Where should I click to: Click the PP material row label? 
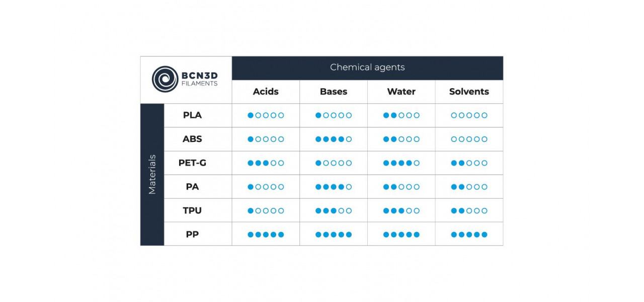pos(192,235)
